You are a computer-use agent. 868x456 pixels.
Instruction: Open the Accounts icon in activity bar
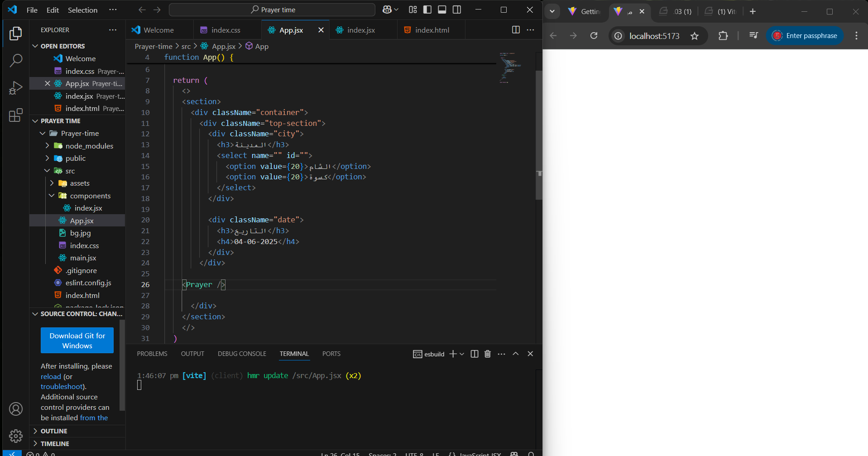pos(16,409)
